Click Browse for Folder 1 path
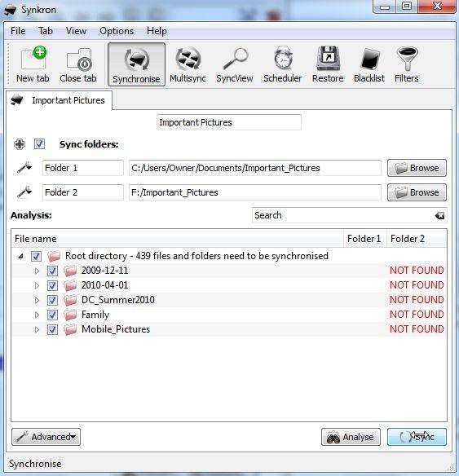Viewport: 459px width, 476px height. [x=417, y=168]
